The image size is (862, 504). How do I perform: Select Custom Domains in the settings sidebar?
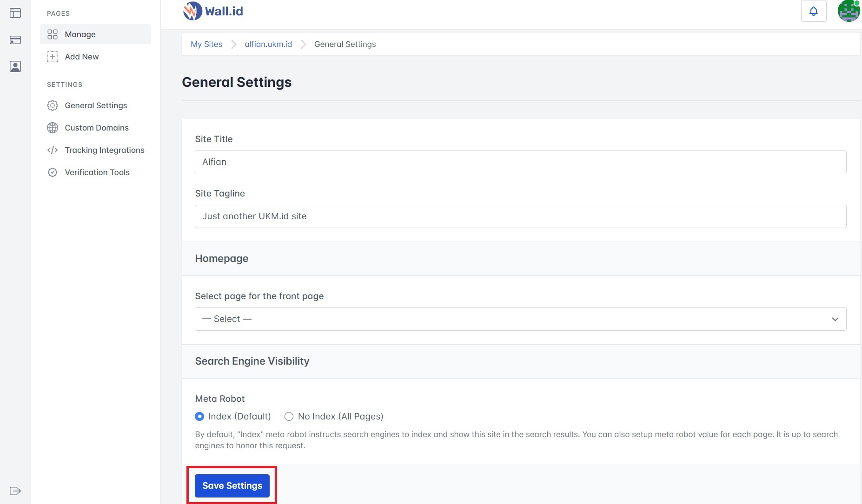coord(96,128)
